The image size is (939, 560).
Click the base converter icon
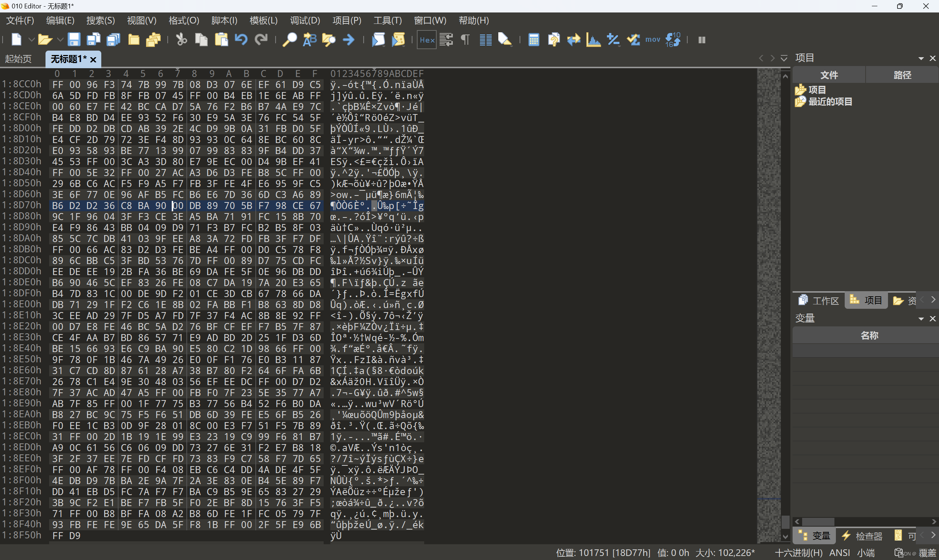[673, 40]
